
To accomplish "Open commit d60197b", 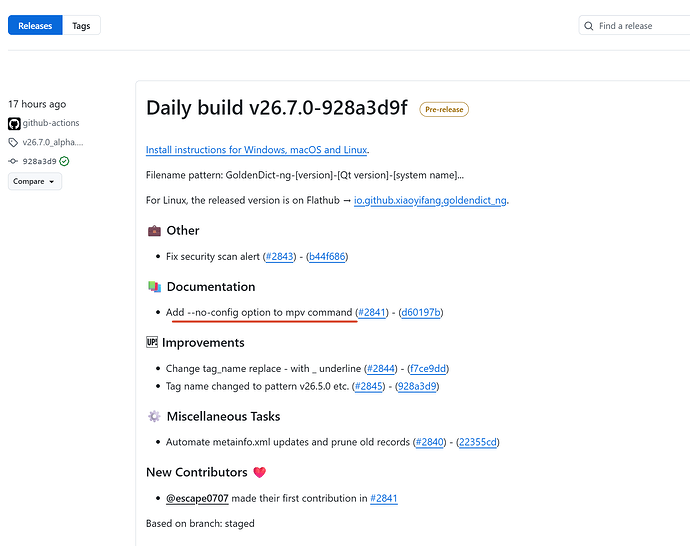I will [x=421, y=312].
